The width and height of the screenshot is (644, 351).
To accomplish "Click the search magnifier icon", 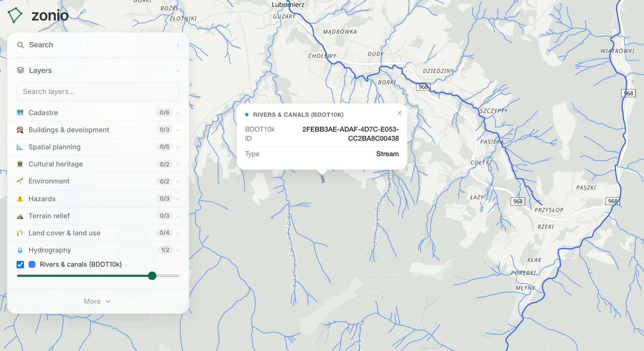I will click(x=21, y=45).
